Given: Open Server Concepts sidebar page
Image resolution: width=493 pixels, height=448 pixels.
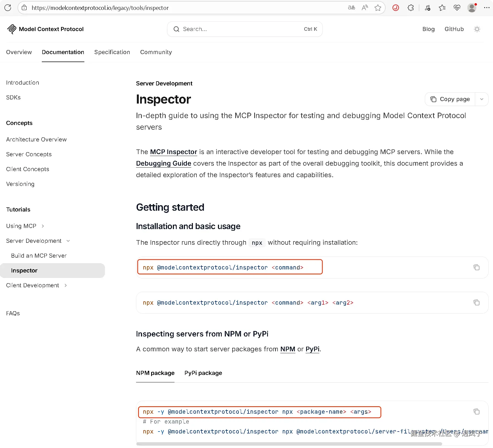Looking at the screenshot, I should 29,154.
